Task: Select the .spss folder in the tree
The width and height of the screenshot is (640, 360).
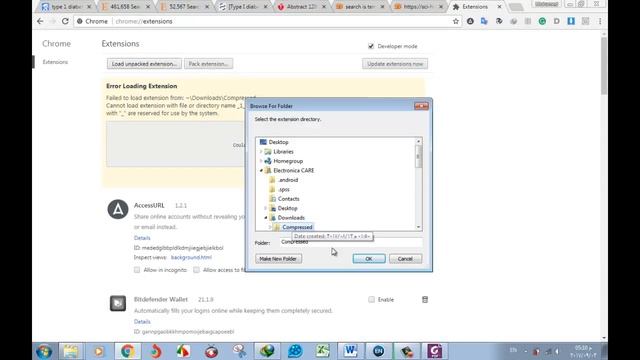Action: 283,189
